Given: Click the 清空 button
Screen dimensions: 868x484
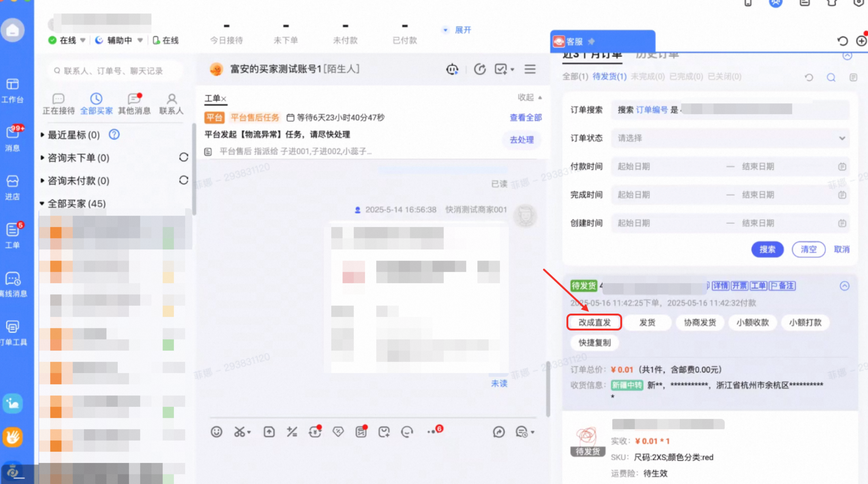Looking at the screenshot, I should click(809, 250).
